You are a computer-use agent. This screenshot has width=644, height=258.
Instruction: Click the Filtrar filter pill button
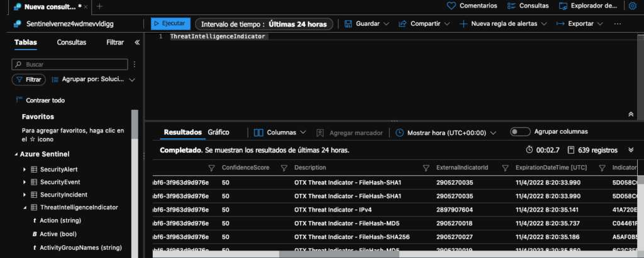pos(28,80)
